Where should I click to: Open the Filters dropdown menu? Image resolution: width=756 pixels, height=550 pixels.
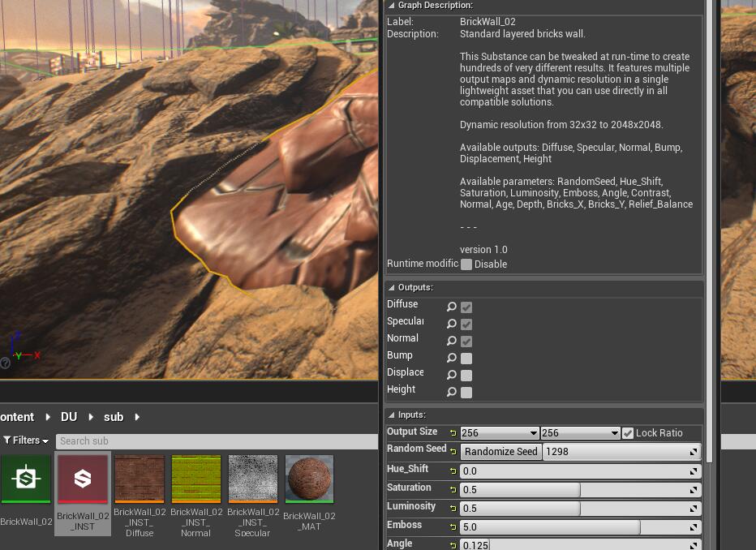point(26,440)
